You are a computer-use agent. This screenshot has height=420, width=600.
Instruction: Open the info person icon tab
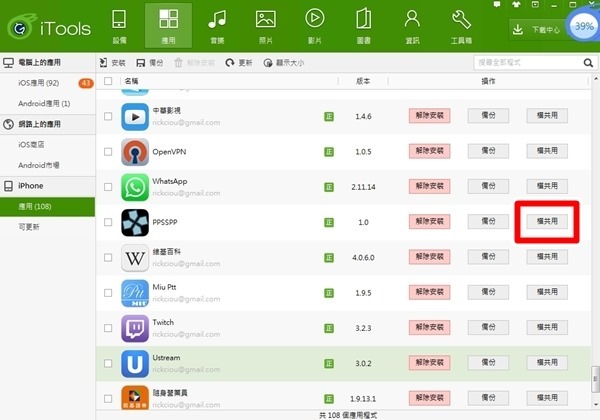pos(412,26)
